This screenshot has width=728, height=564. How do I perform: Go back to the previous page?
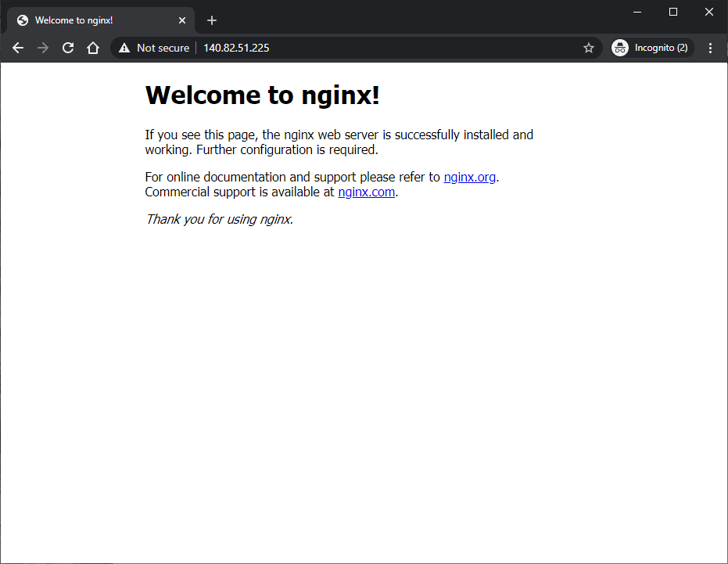pos(18,48)
